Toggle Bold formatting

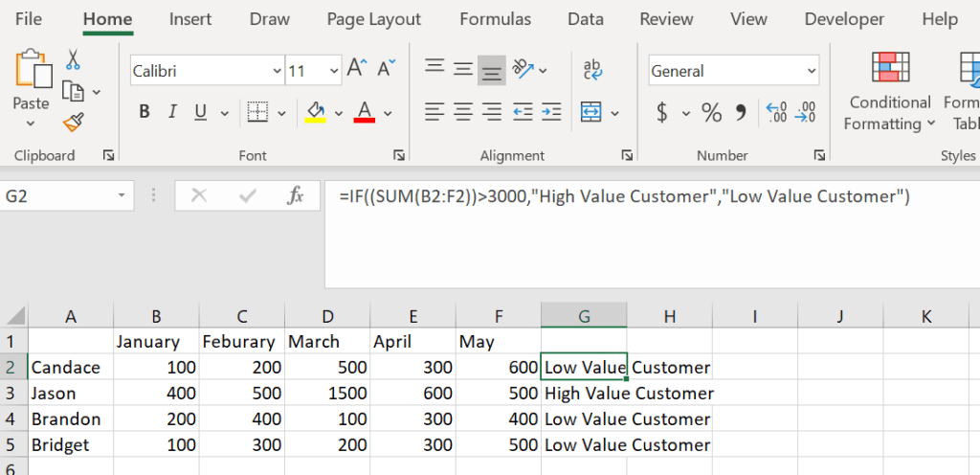click(x=145, y=112)
